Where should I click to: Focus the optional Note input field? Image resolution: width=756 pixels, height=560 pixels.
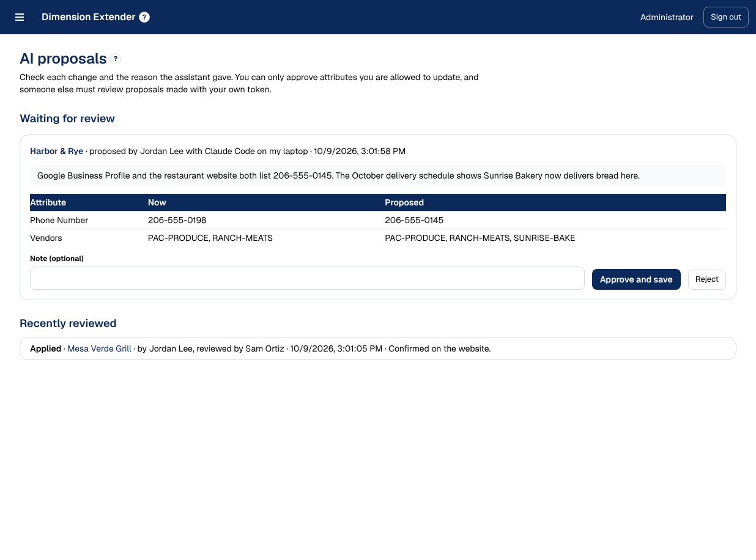(307, 278)
